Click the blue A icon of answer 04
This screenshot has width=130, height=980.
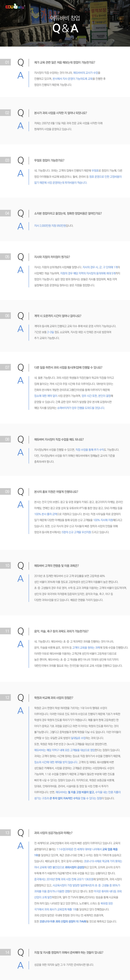click(x=21, y=226)
